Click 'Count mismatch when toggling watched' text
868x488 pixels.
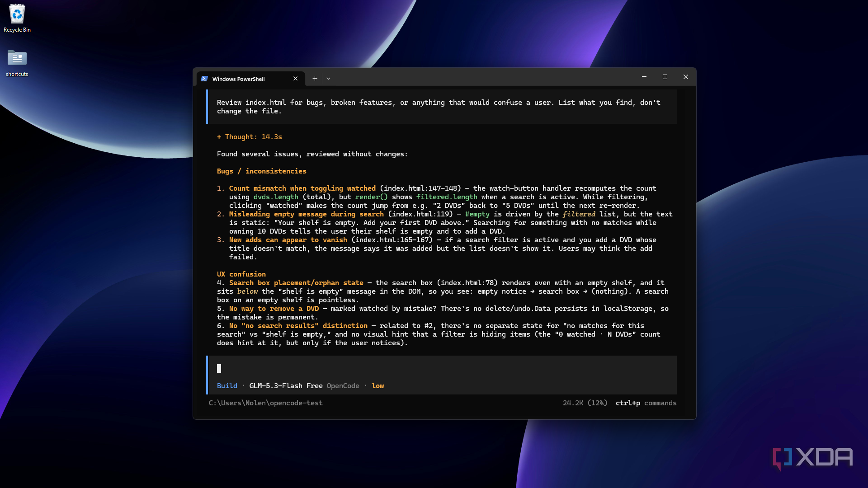[x=302, y=188]
